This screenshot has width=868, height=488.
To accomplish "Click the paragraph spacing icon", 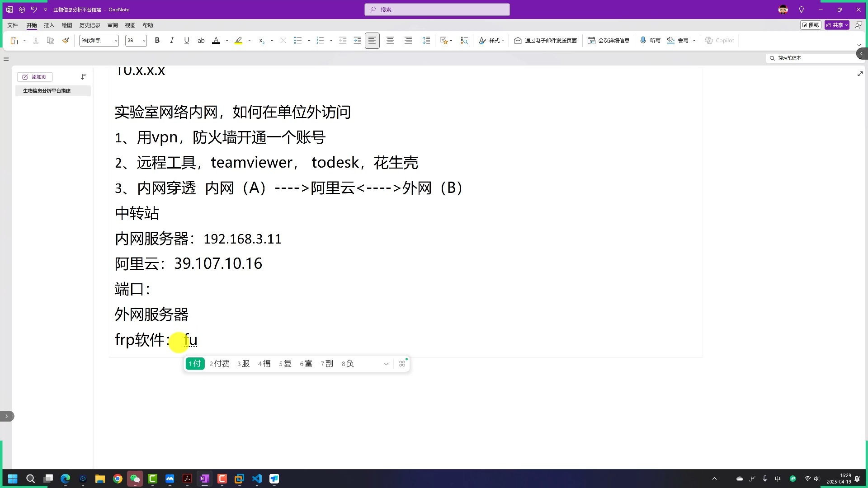I will click(x=426, y=41).
